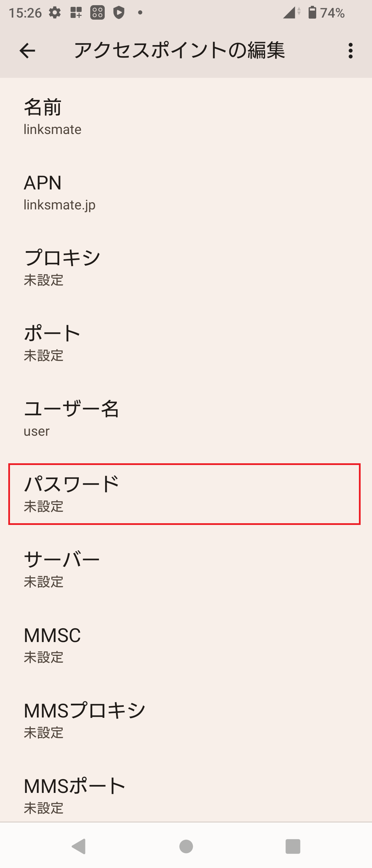Edit the 名前 field showing linksmate
This screenshot has height=868, width=372.
click(186, 116)
